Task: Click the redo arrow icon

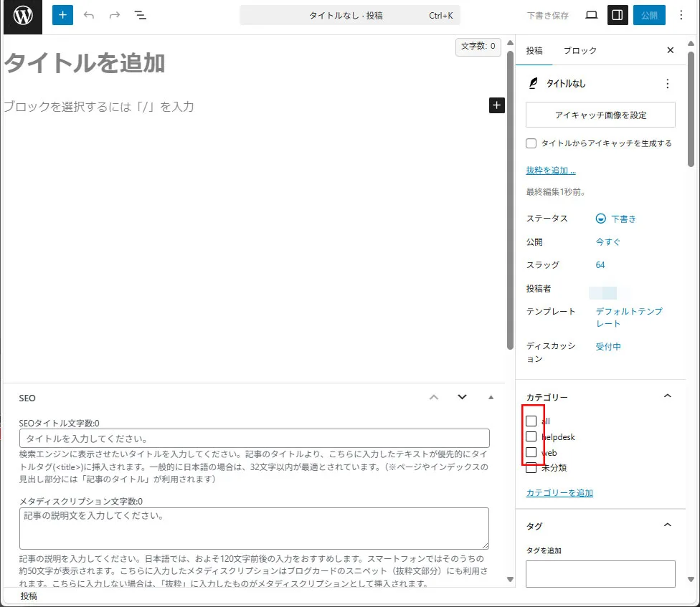Action: (x=115, y=15)
